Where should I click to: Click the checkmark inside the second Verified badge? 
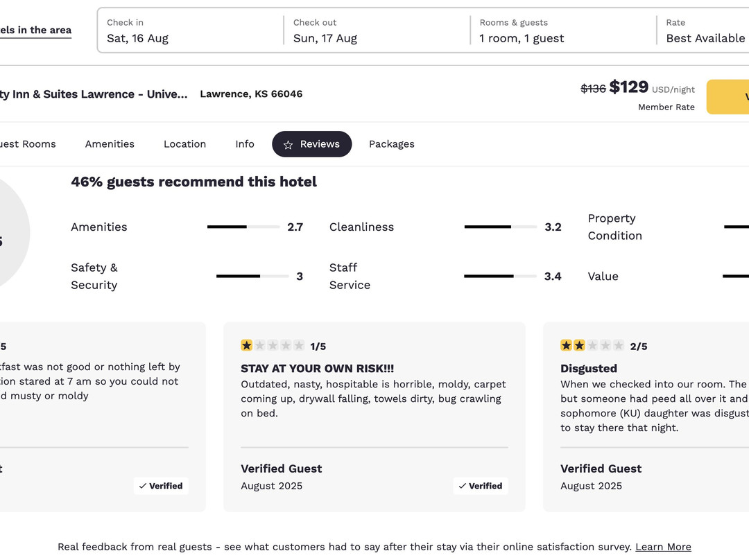pyautogui.click(x=463, y=486)
